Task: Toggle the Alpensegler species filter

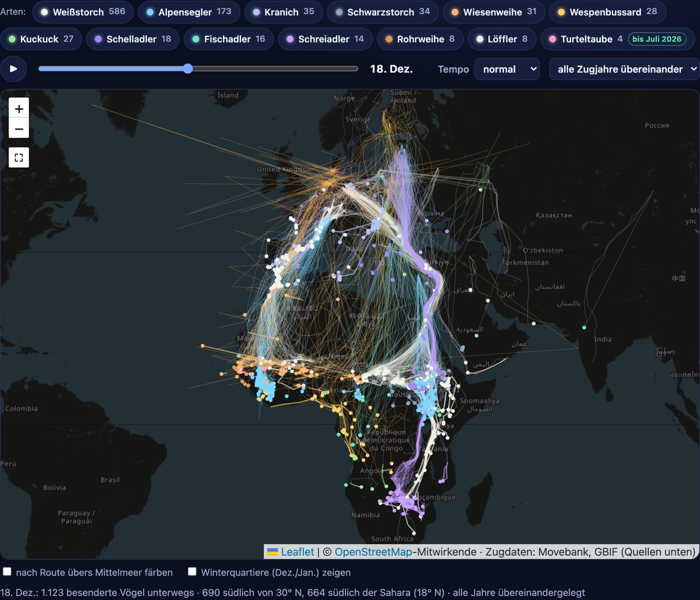Action: 189,12
